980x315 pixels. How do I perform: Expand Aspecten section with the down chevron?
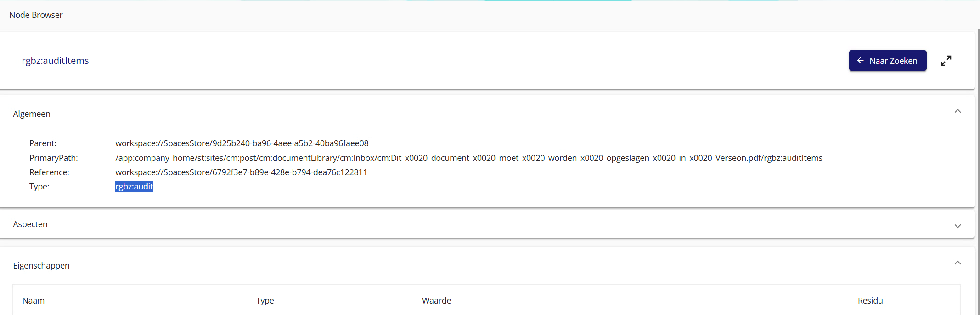click(x=957, y=226)
